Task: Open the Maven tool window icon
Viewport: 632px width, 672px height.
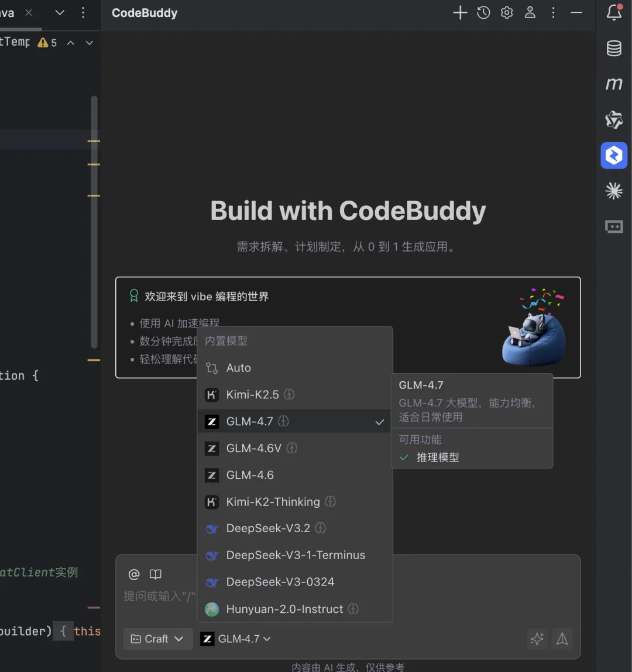Action: (614, 84)
